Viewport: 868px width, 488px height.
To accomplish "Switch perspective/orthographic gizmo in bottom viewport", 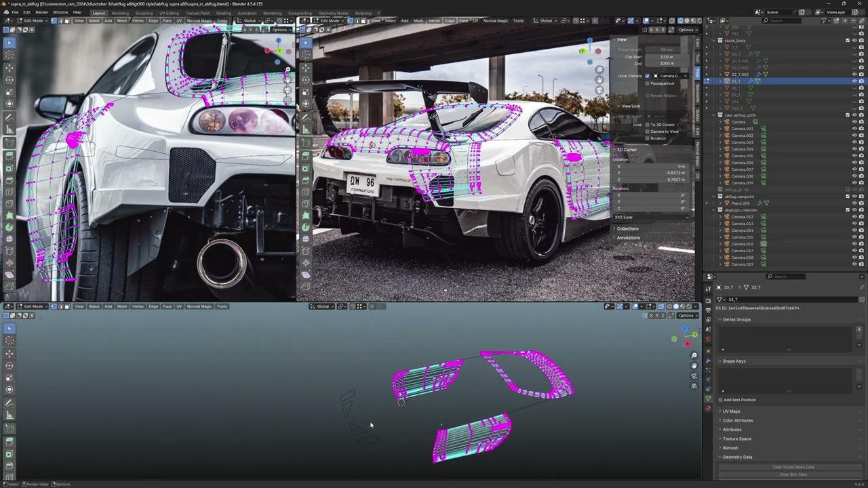I will (x=694, y=386).
